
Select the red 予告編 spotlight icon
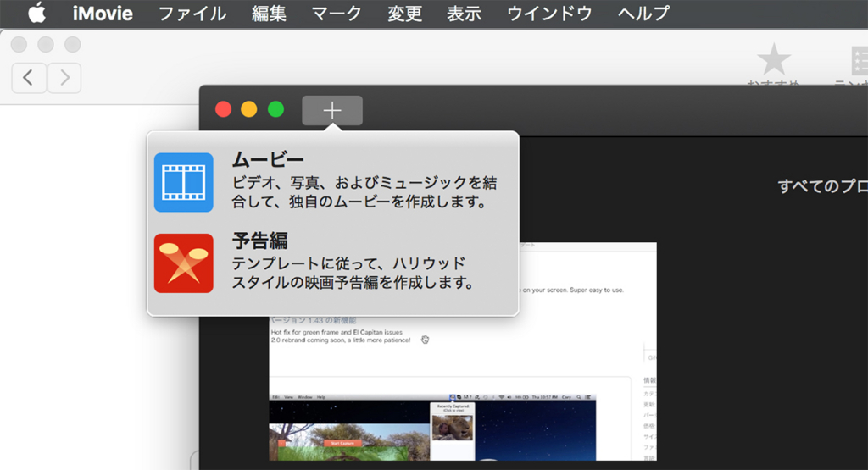[184, 263]
